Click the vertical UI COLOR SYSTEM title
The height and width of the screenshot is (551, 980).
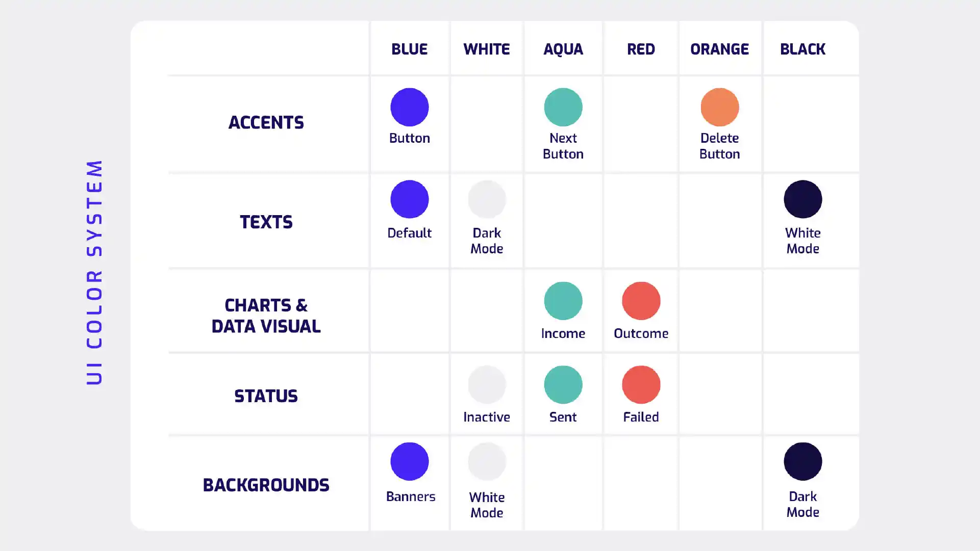[95, 272]
